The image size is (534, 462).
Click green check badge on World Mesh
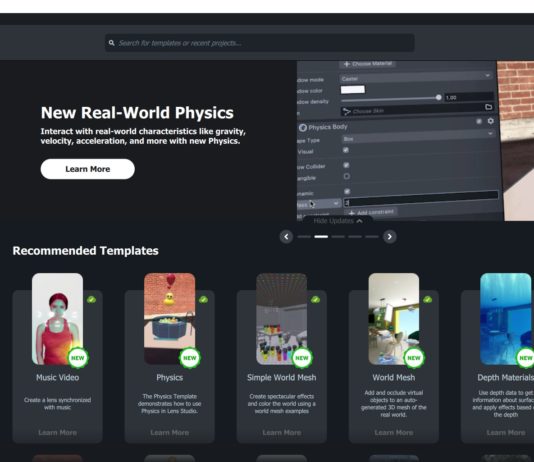coord(427,300)
